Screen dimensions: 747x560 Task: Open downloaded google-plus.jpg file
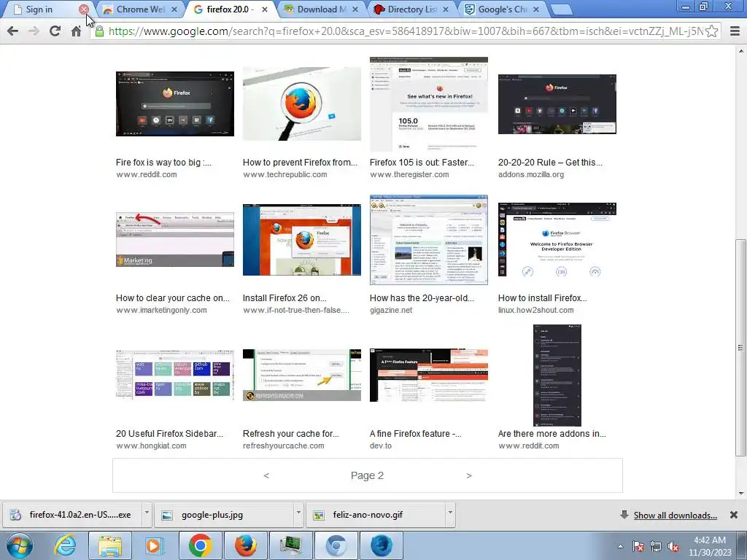[x=224, y=515]
